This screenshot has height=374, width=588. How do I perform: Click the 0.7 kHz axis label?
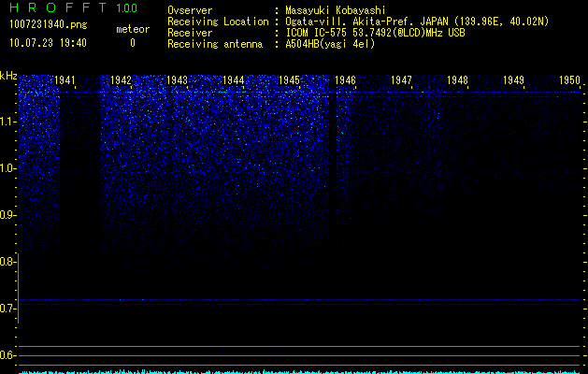point(7,309)
